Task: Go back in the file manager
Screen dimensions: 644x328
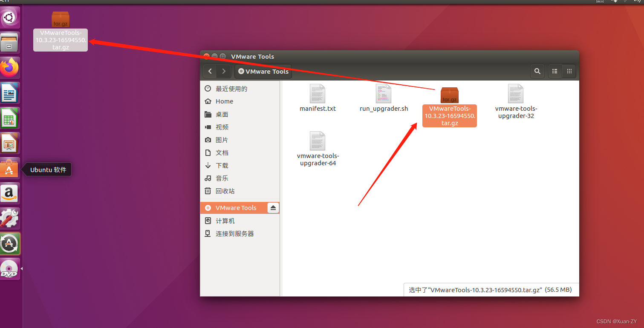Action: coord(210,72)
